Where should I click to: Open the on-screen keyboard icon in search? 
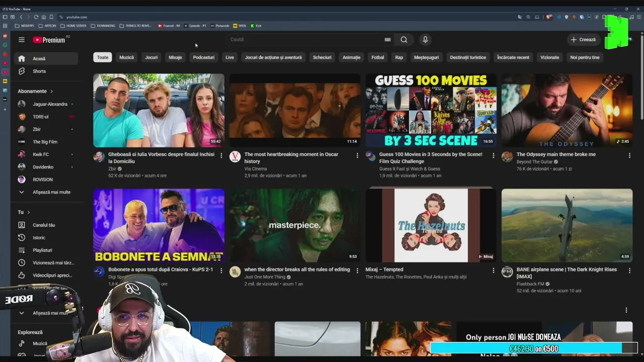tap(387, 40)
